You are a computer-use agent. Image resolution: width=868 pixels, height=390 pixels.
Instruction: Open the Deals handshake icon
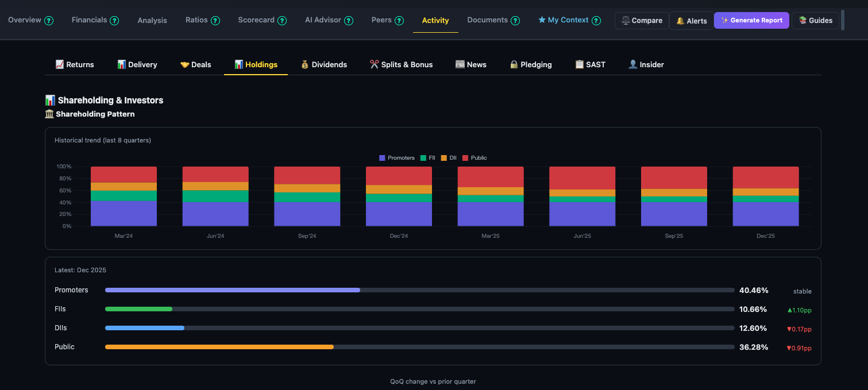pyautogui.click(x=184, y=64)
